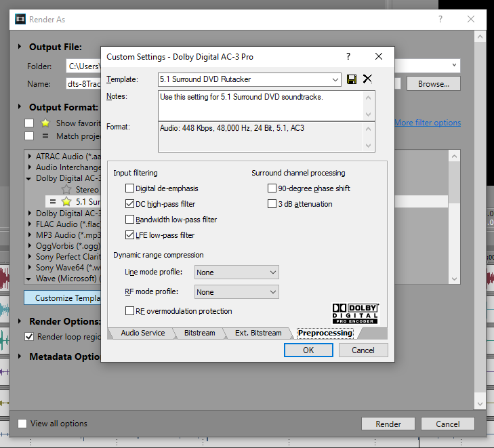
Task: Expand MP3 Audio format
Action: 29,235
